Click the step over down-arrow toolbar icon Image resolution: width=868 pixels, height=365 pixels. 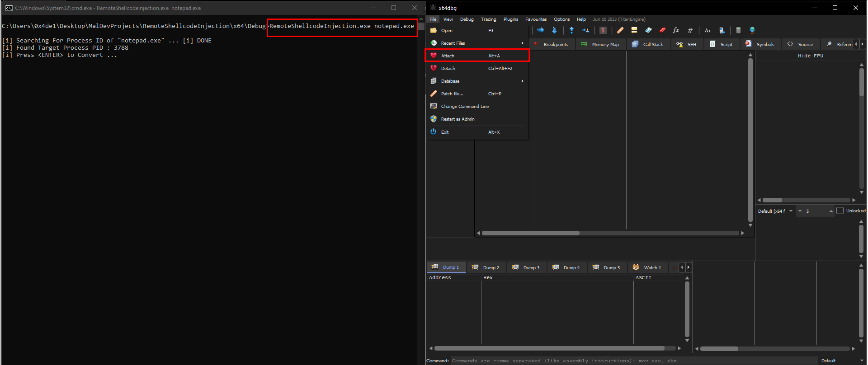tap(555, 30)
